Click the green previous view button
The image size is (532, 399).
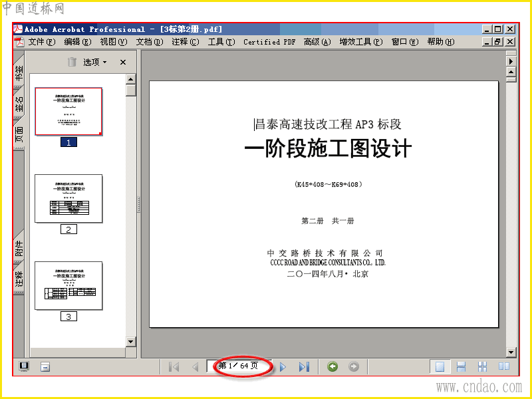(x=332, y=367)
